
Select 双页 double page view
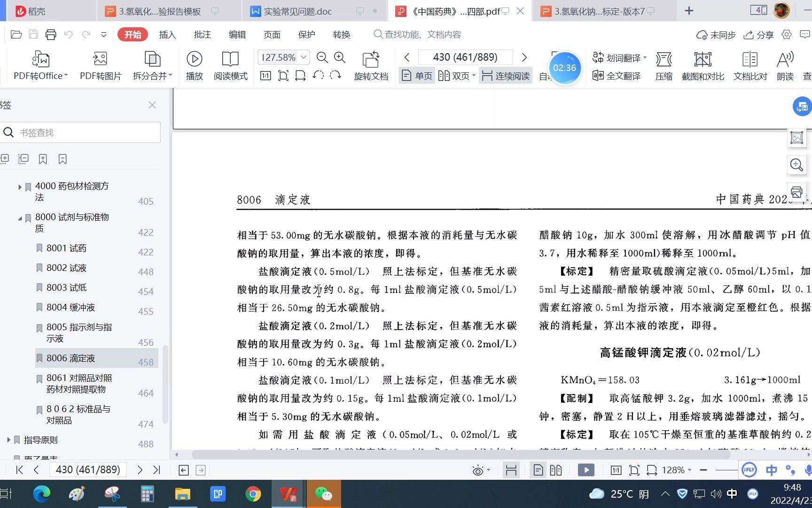tap(457, 76)
